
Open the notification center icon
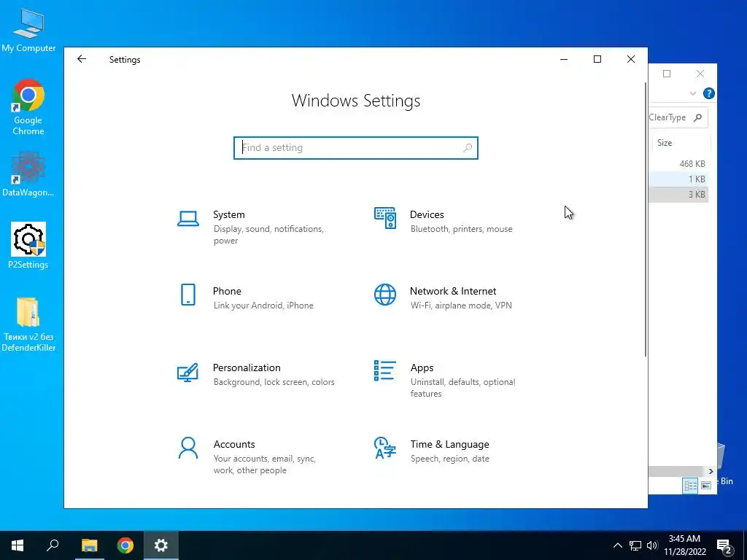point(724,546)
